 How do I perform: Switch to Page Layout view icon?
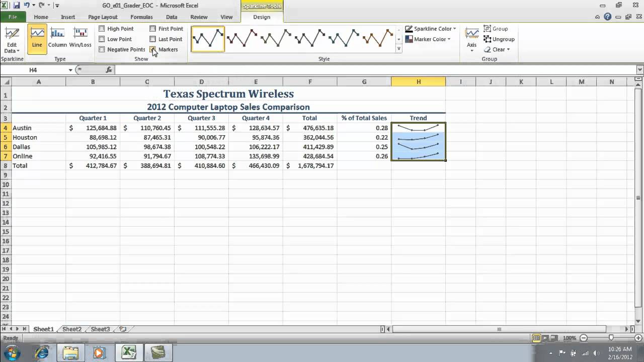click(545, 338)
